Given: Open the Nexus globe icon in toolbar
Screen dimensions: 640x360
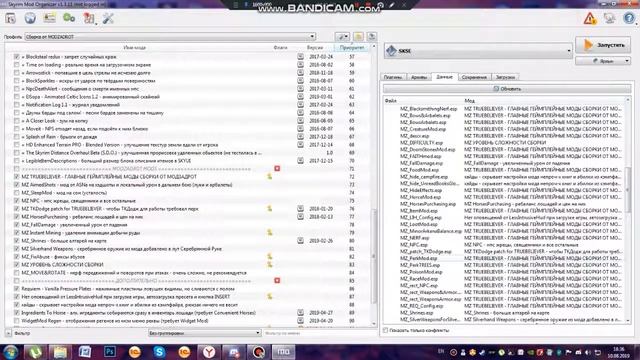Looking at the screenshot, I should click(x=30, y=18).
